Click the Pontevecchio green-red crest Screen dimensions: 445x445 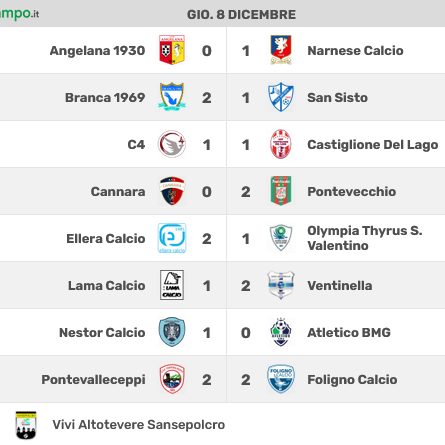281,191
